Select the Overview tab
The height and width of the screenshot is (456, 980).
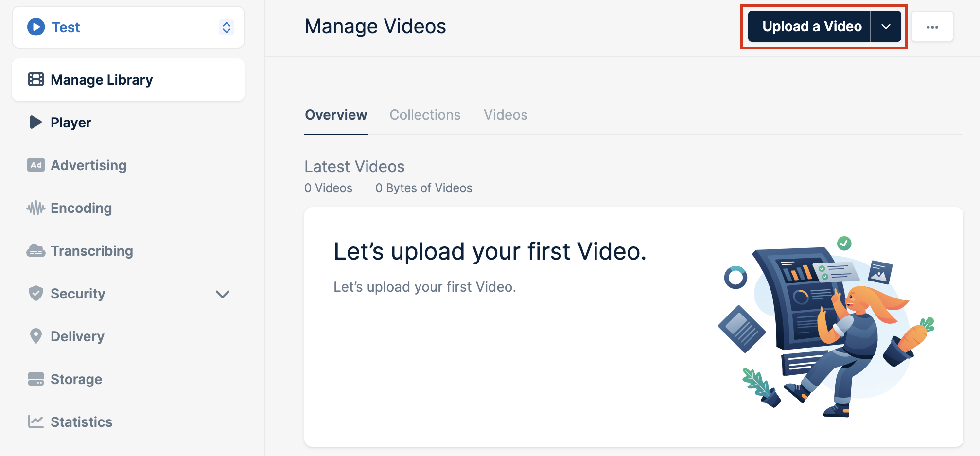pos(336,115)
